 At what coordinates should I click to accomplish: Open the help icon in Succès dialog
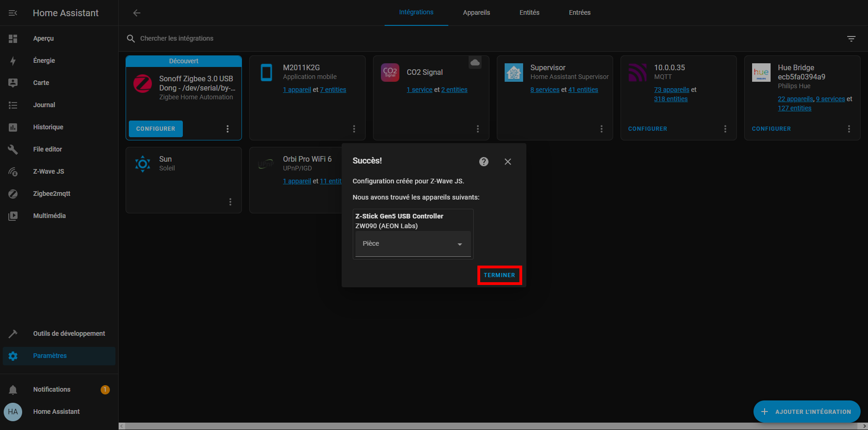tap(484, 162)
